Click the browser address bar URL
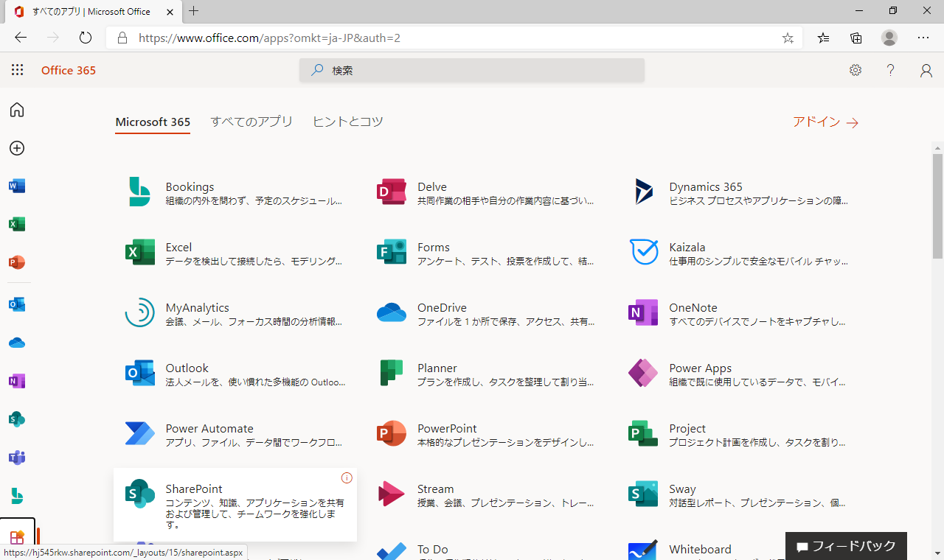Viewport: 944px width, 560px height. [270, 38]
